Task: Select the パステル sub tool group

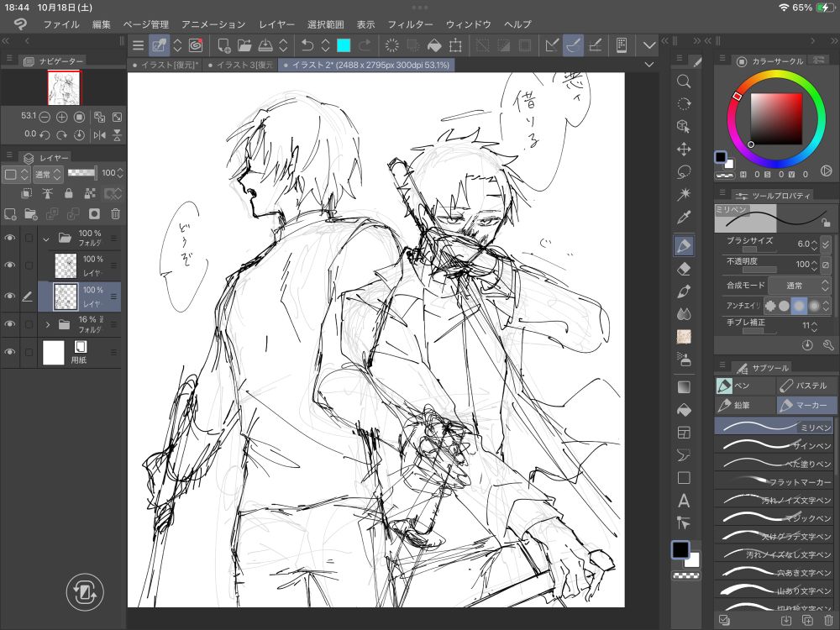Action: tap(806, 386)
